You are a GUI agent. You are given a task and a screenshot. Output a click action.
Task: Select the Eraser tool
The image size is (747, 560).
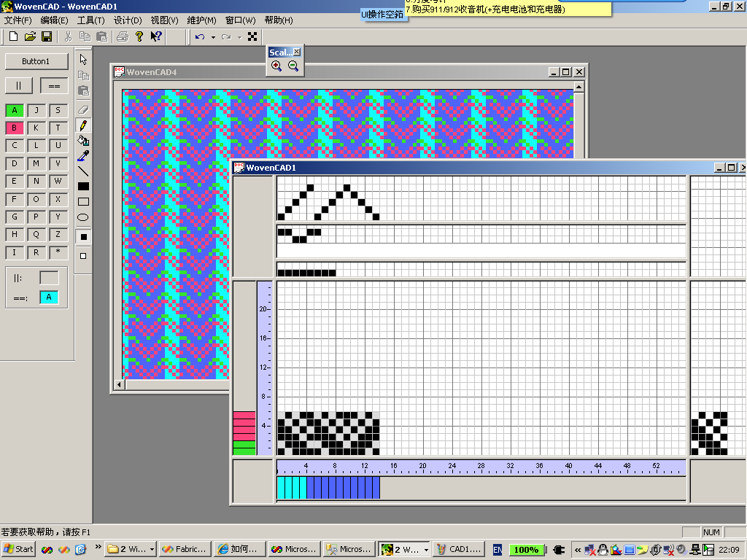[83, 109]
